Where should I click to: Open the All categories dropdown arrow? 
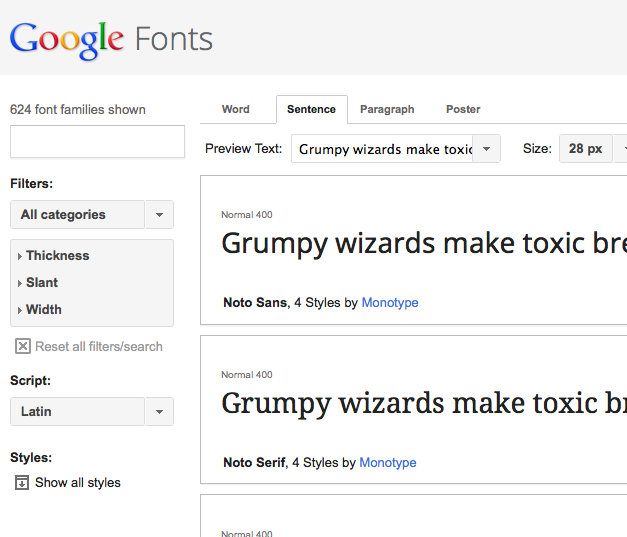point(159,215)
